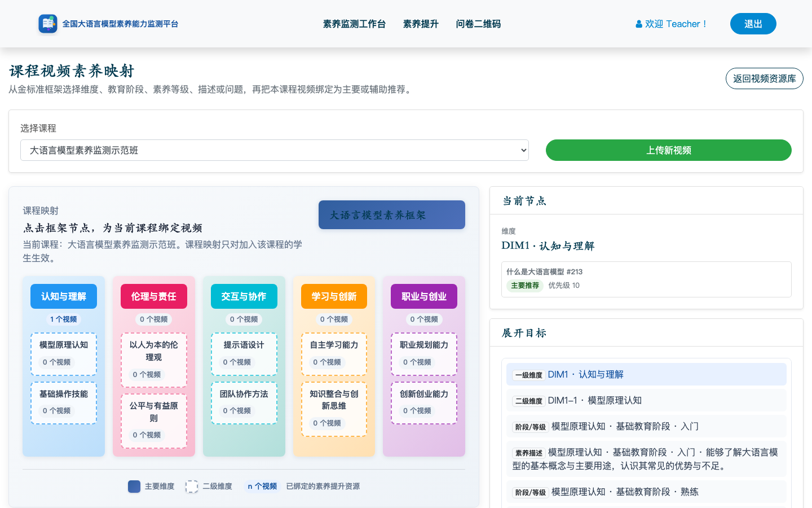Go to the 素养提升 nav item
The image size is (812, 508).
click(x=421, y=24)
